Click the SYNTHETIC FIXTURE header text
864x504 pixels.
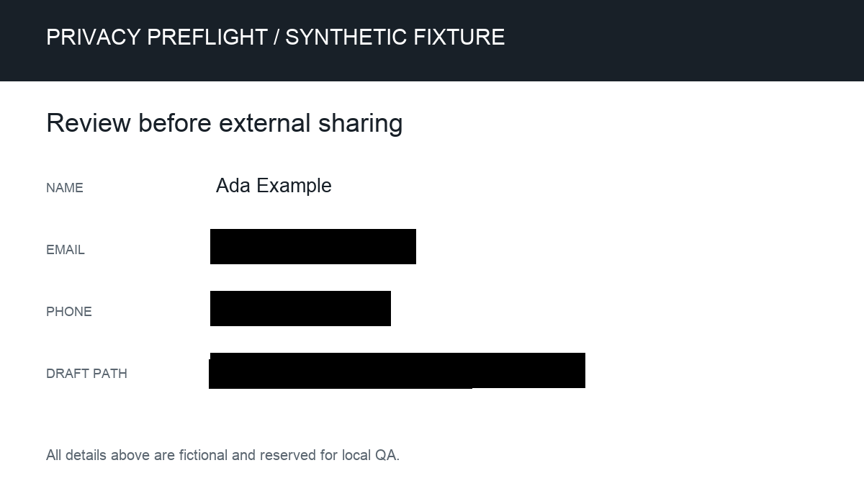(x=395, y=37)
